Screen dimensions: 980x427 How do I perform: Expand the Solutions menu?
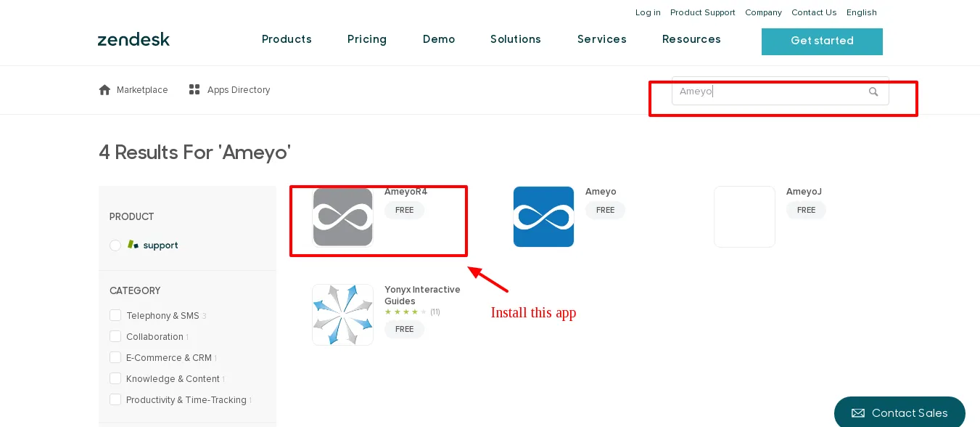[x=516, y=39]
